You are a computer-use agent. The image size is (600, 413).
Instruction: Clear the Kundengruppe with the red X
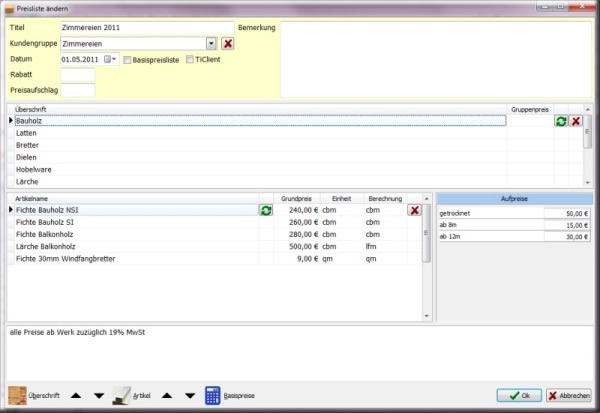click(228, 44)
